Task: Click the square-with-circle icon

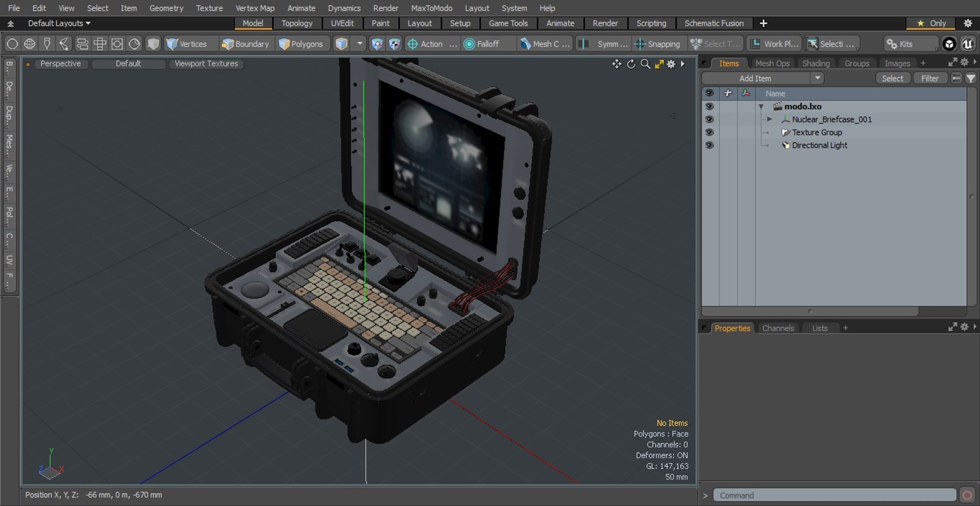Action: 117,44
